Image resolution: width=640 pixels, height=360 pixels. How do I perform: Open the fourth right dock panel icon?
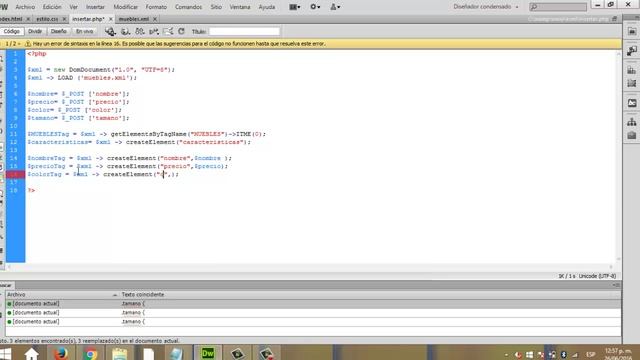pos(631,84)
